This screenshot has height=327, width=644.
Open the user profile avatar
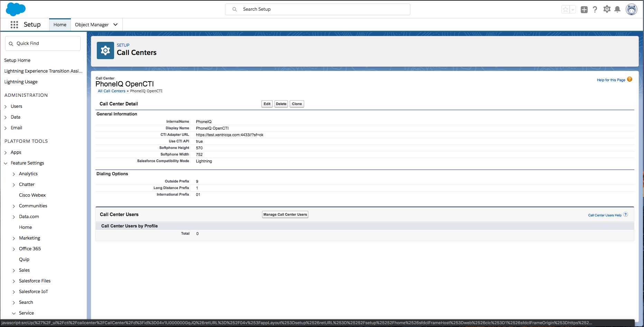coord(632,10)
